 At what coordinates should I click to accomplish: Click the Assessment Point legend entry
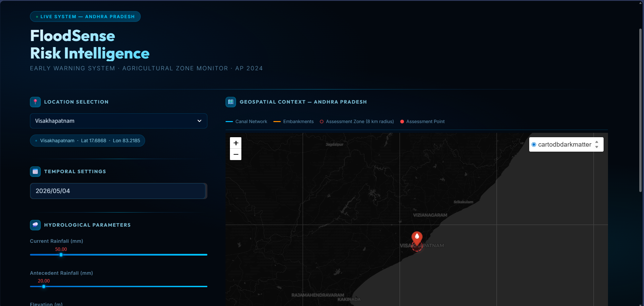pos(422,121)
